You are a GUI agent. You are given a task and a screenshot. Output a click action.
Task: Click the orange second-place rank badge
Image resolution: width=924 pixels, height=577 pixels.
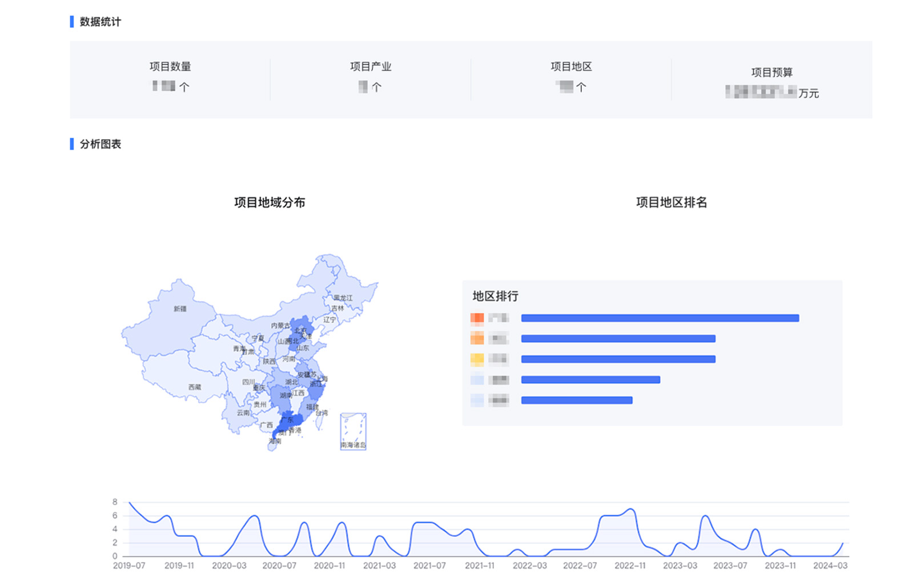coord(477,339)
